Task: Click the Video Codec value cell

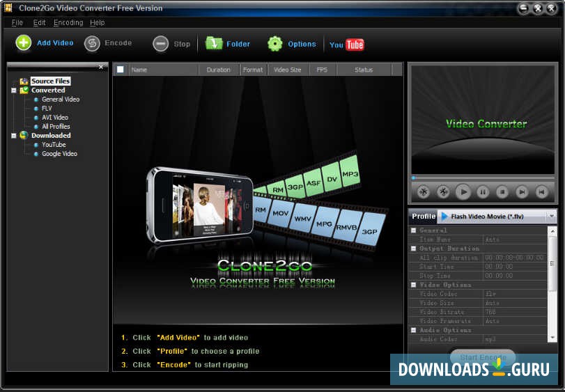Action: point(516,294)
